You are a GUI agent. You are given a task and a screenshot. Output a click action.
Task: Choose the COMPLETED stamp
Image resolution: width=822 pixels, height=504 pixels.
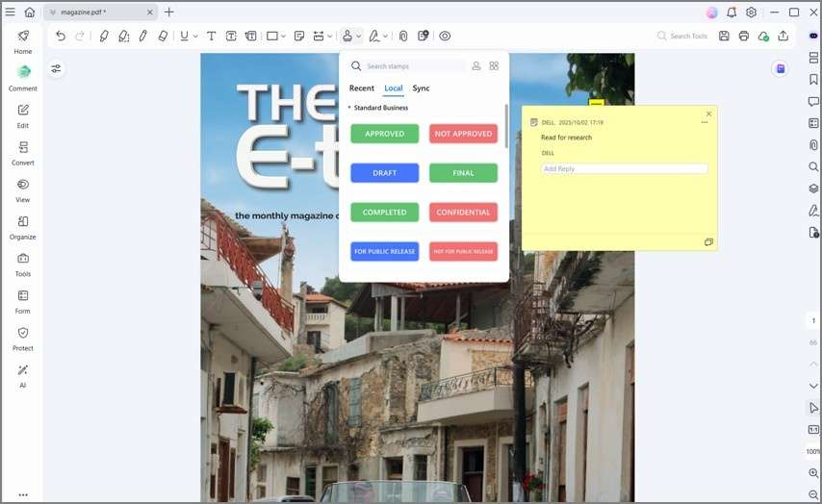click(385, 213)
